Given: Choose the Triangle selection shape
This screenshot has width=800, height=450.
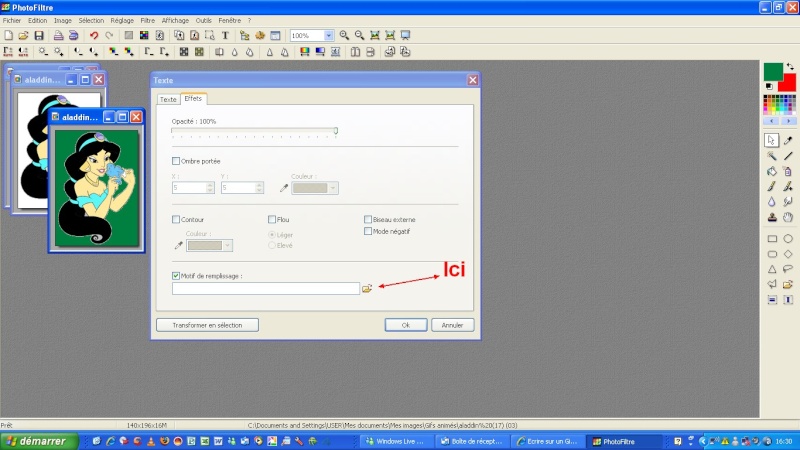Looking at the screenshot, I should [772, 269].
